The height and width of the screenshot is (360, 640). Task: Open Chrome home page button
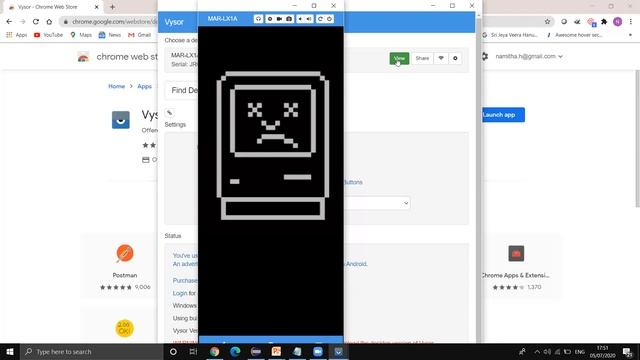(x=49, y=22)
